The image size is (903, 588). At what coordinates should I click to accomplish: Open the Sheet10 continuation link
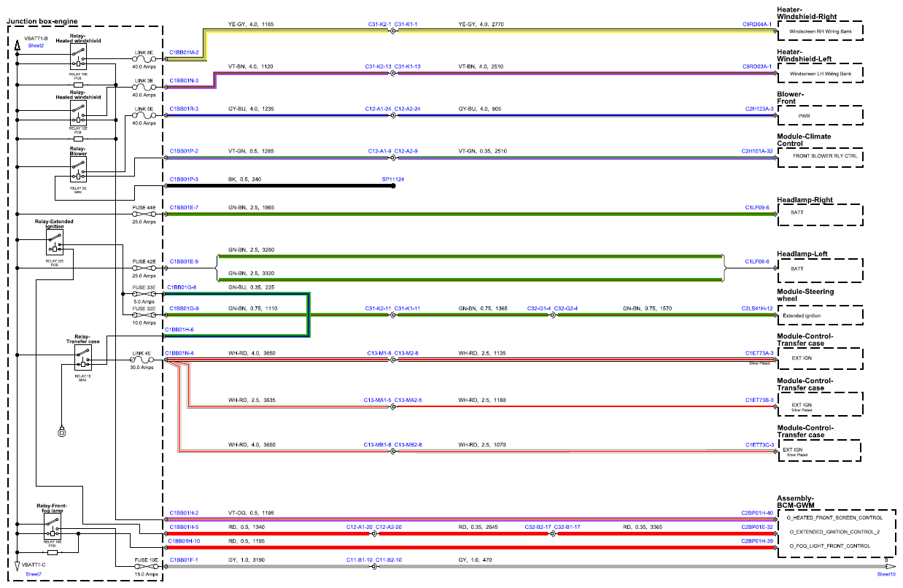(886, 574)
